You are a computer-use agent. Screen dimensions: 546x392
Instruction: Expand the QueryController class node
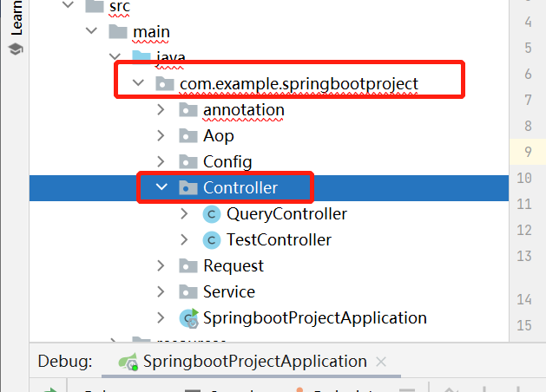pyautogui.click(x=184, y=214)
